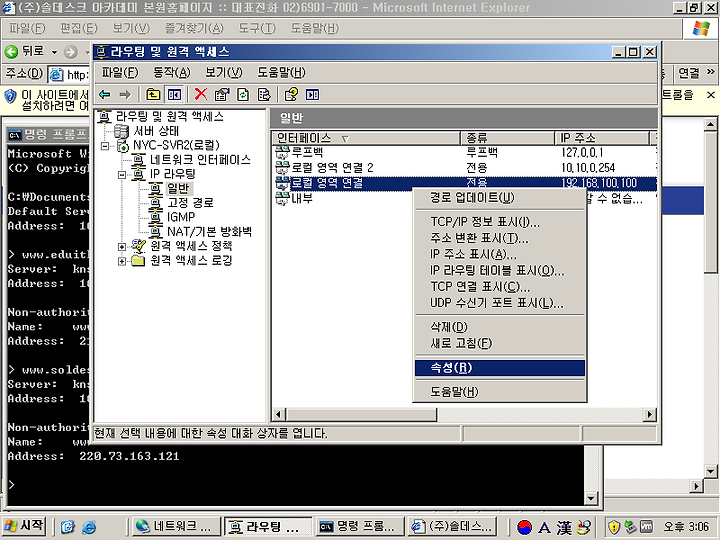Viewport: 720px width, 540px height.
Task: Click the show desktop quick launch icon
Action: (x=68, y=527)
